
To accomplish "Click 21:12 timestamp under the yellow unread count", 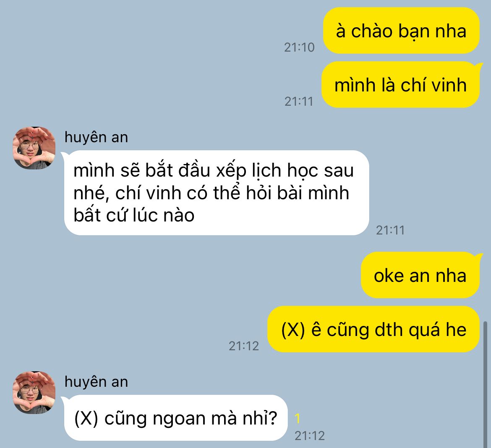I will tap(310, 436).
